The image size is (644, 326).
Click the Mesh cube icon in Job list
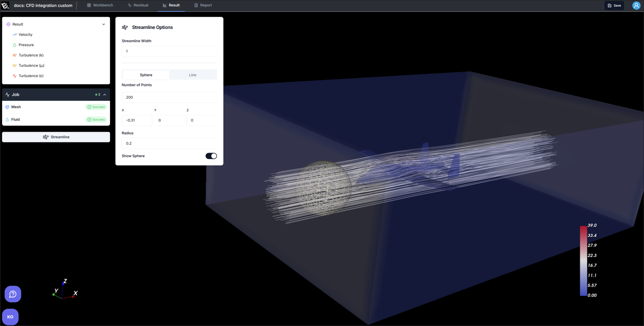(7, 107)
